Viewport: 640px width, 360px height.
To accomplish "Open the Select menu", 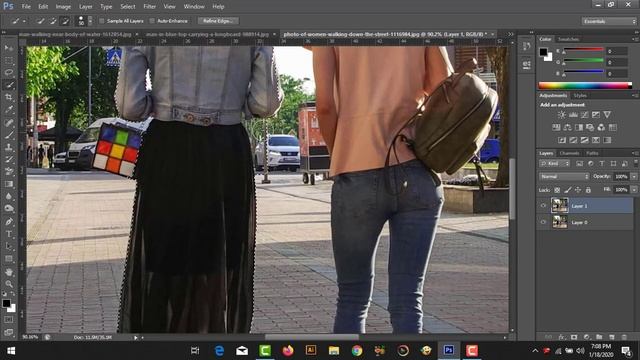I will click(x=127, y=7).
